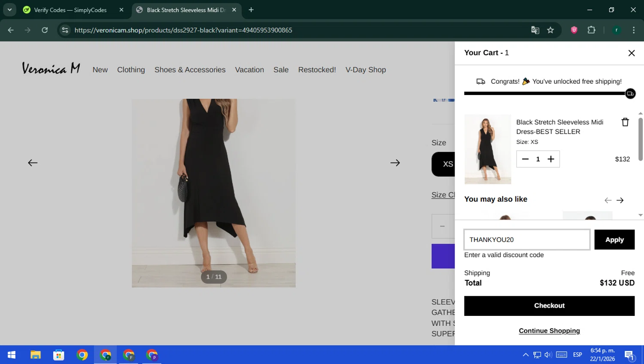The image size is (644, 364).
Task: Show hidden system tray icons
Action: pyautogui.click(x=526, y=355)
